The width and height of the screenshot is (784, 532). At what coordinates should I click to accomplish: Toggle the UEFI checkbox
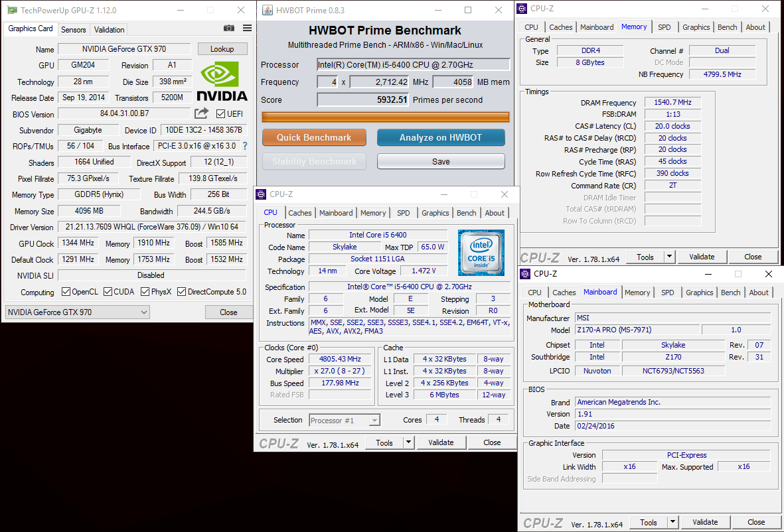[220, 114]
